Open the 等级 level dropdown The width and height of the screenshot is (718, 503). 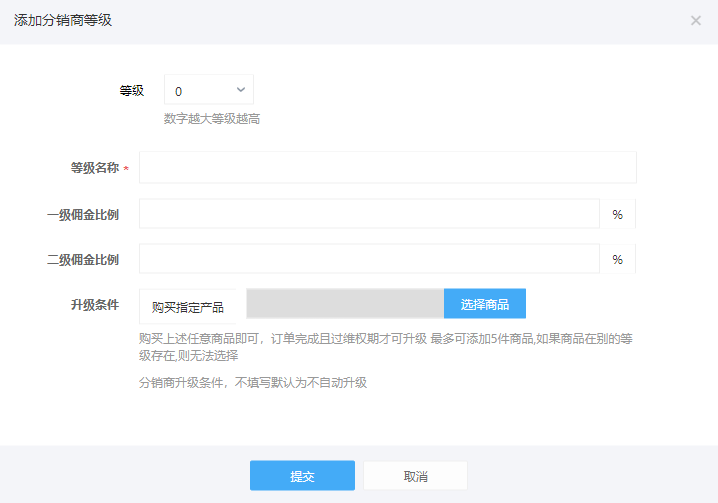pos(209,90)
